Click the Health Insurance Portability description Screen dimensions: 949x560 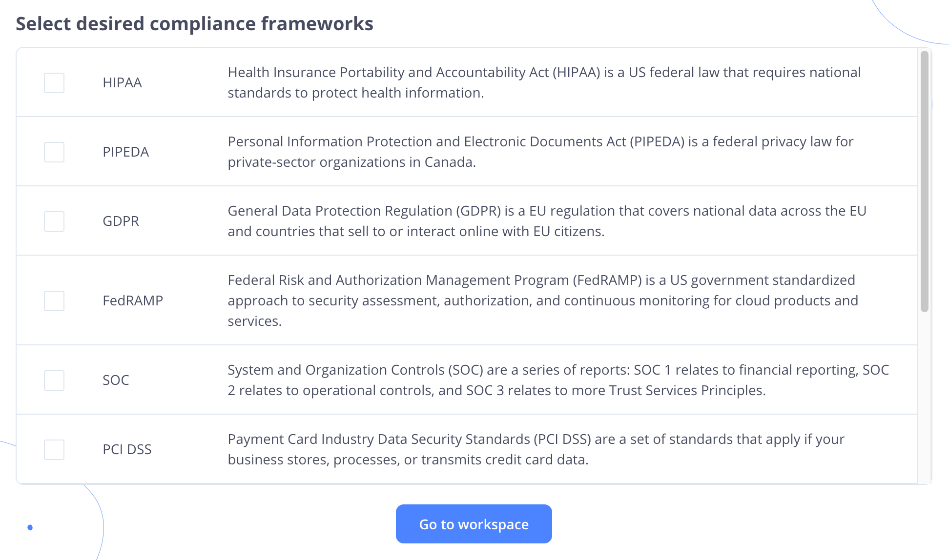coord(544,82)
